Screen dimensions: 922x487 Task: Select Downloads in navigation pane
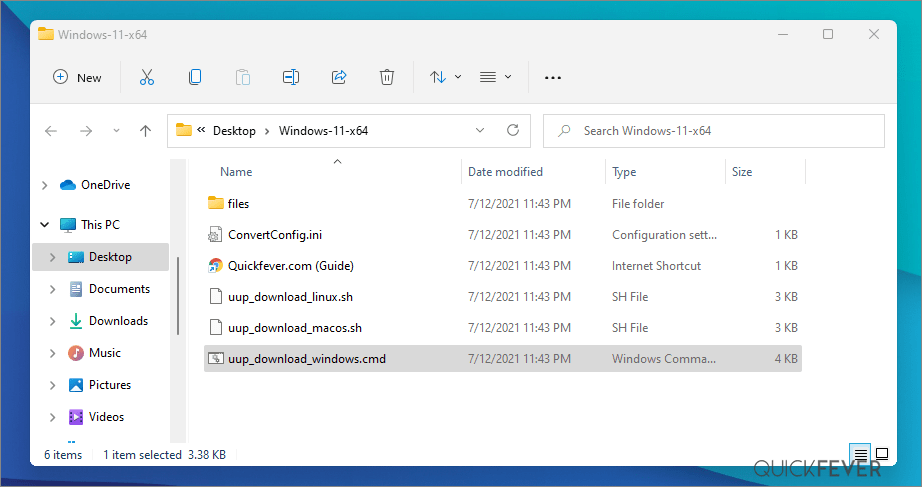coord(118,321)
